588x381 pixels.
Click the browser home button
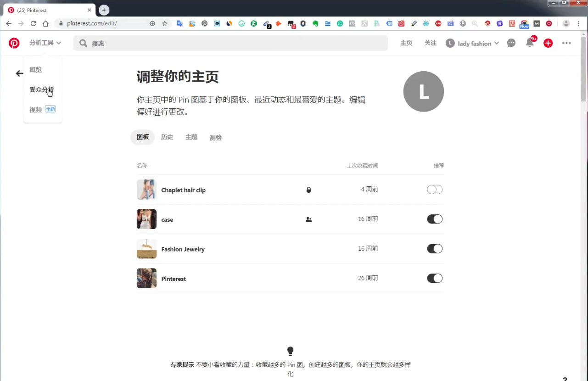tap(45, 23)
